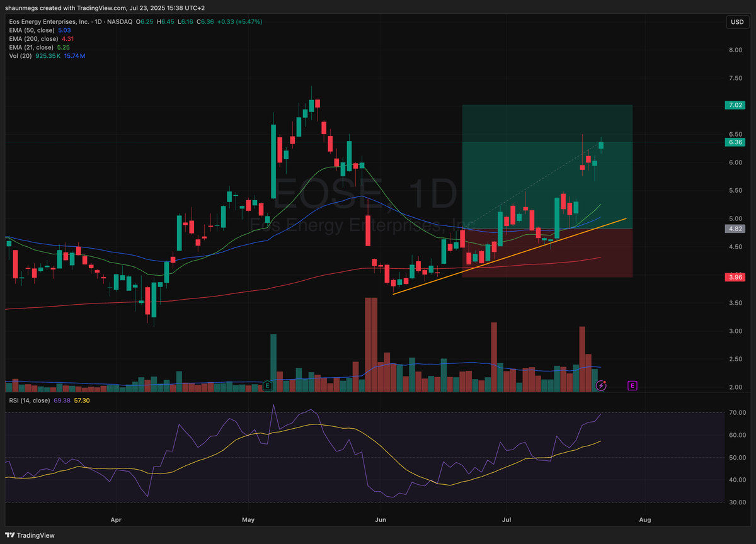Screen dimensions: 756x544
Task: Click the Apr label on time axis
Action: click(115, 520)
